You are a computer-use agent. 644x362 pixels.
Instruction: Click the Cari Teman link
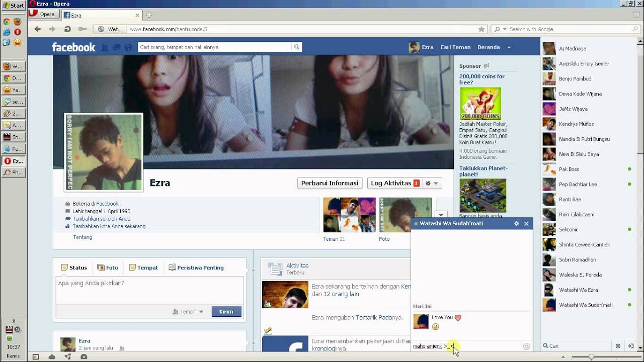click(x=455, y=47)
